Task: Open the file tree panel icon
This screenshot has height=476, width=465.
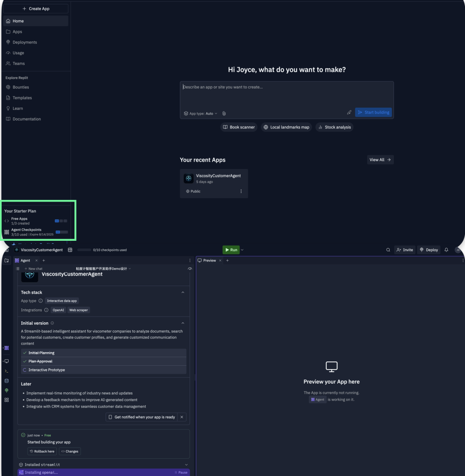Action: 6,261
